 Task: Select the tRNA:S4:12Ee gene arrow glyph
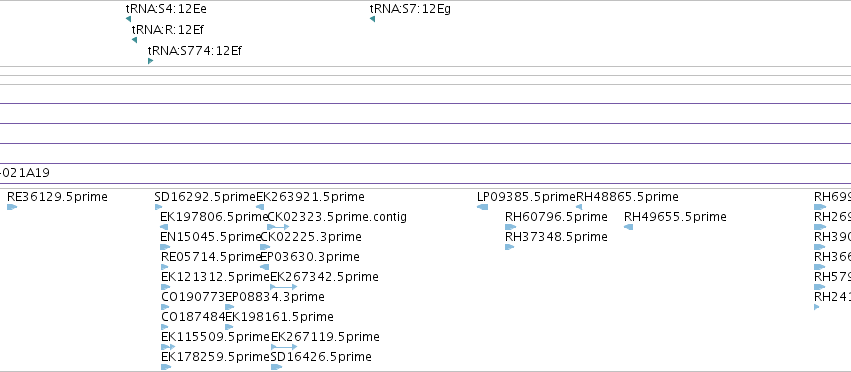click(x=129, y=19)
